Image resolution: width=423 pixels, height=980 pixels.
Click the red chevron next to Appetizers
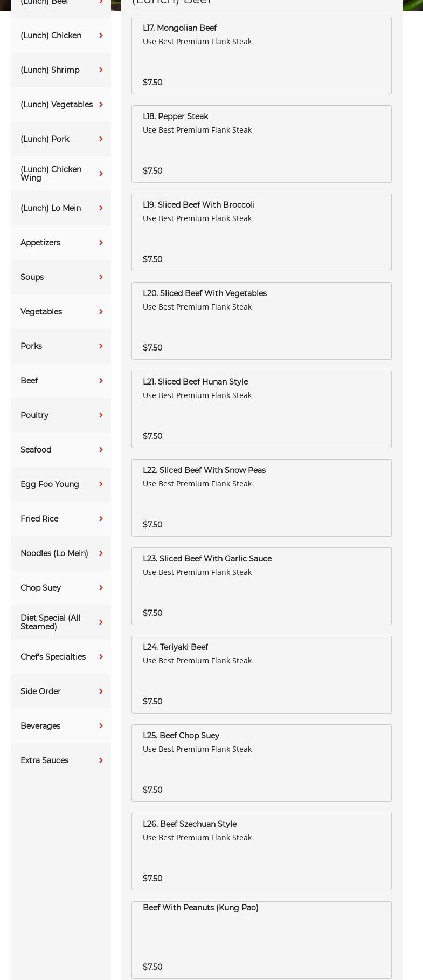tap(101, 243)
